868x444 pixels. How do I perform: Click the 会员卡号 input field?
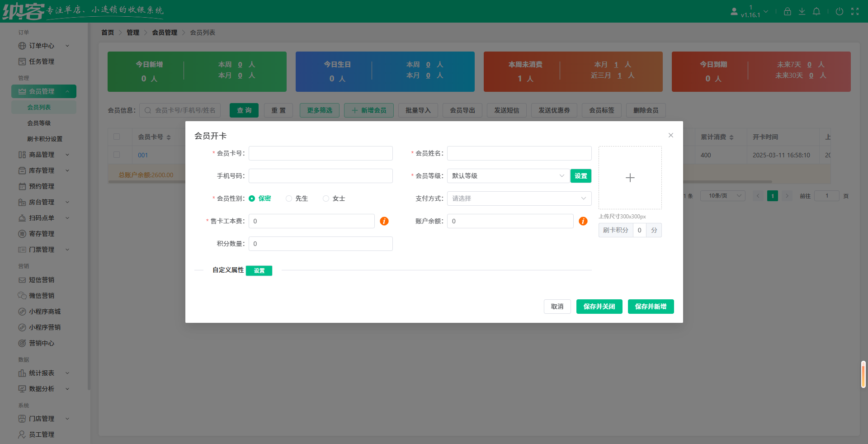pos(320,153)
